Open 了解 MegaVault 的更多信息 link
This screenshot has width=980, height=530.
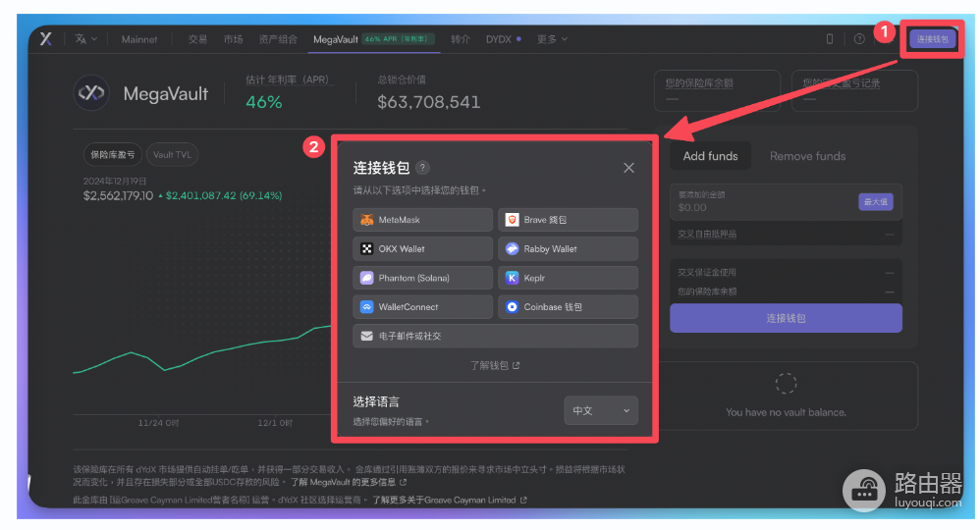[349, 483]
